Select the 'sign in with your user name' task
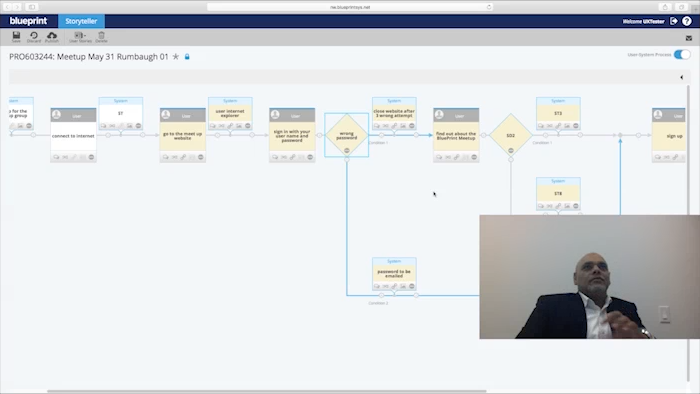The height and width of the screenshot is (394, 700). [x=292, y=136]
